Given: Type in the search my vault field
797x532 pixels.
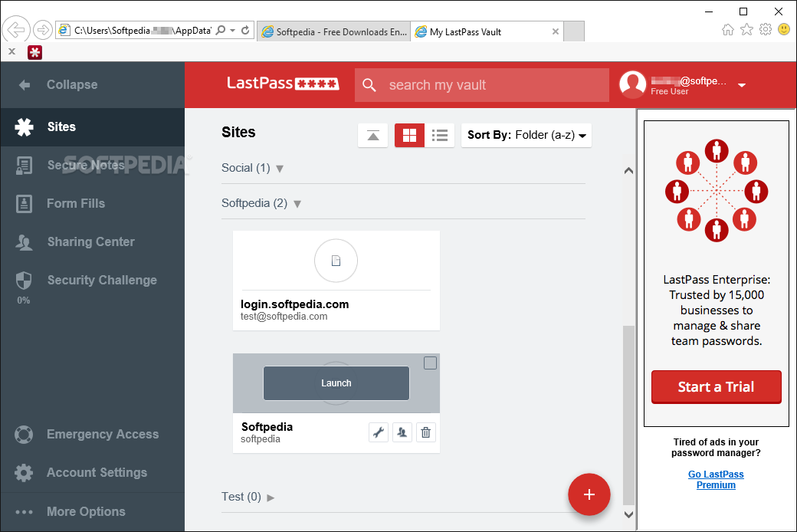Looking at the screenshot, I should coord(482,85).
